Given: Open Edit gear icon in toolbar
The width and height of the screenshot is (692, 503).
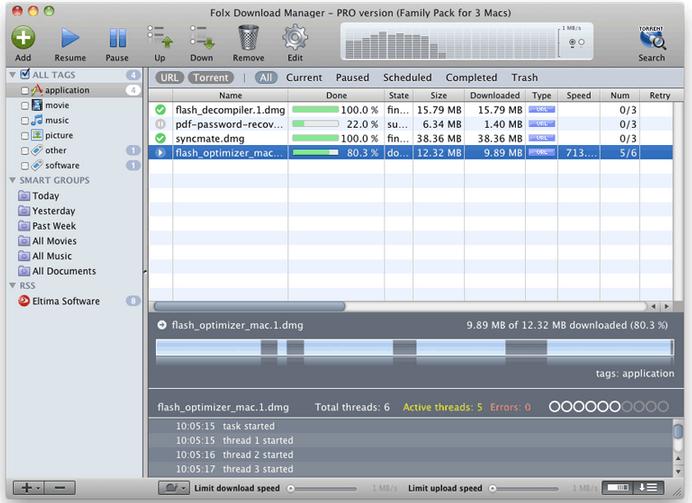Looking at the screenshot, I should [295, 38].
